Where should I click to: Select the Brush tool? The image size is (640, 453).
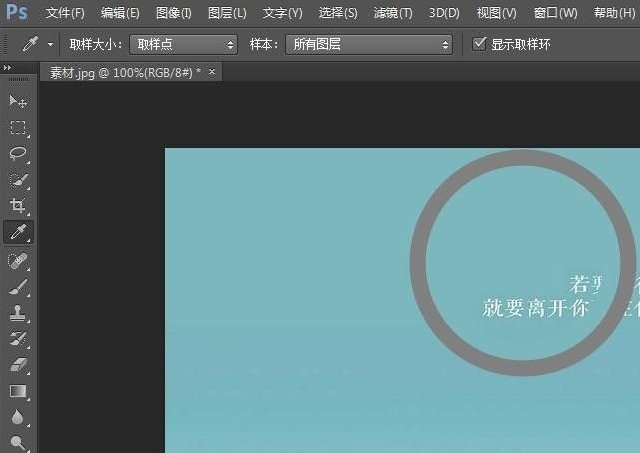point(18,287)
